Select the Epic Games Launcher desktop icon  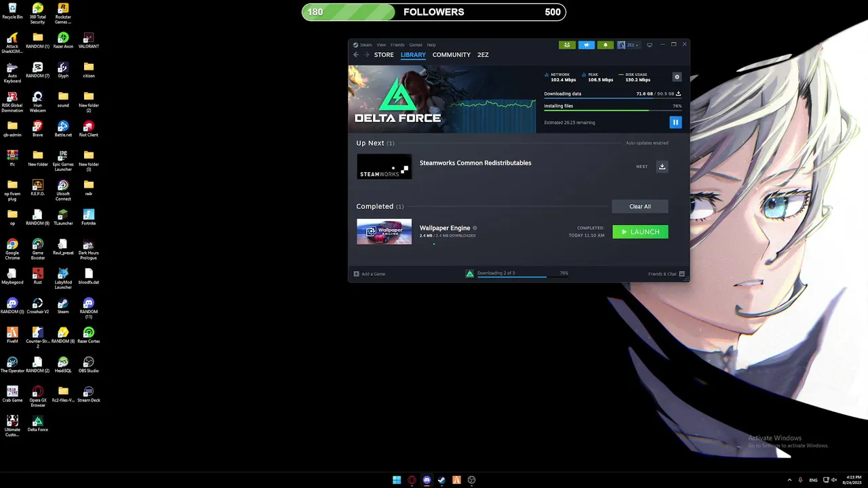point(63,161)
